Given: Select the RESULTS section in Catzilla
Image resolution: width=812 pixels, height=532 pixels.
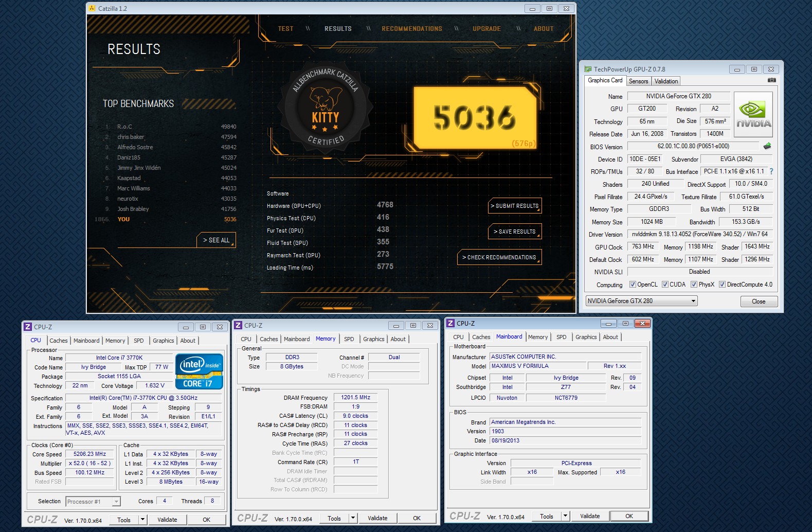Looking at the screenshot, I should 338,29.
